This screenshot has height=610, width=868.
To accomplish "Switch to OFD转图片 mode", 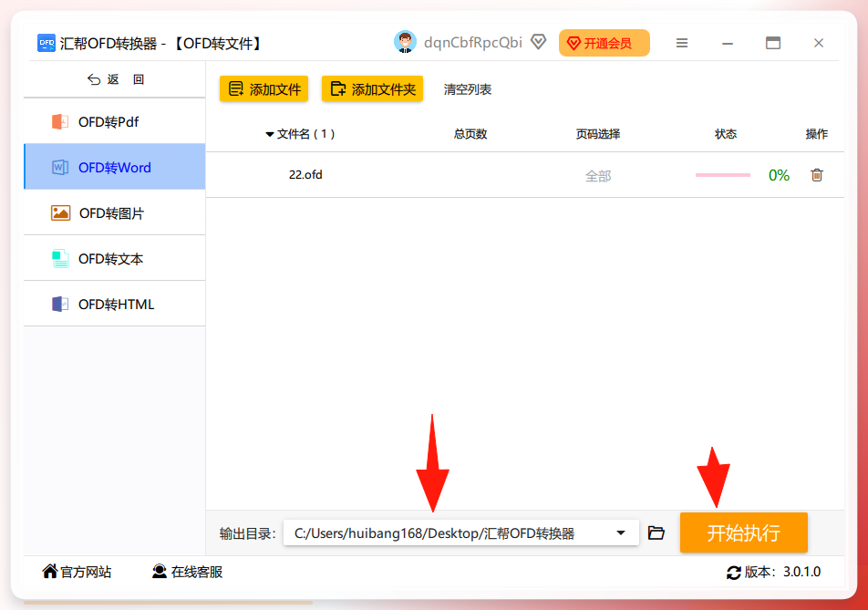I will 115,212.
